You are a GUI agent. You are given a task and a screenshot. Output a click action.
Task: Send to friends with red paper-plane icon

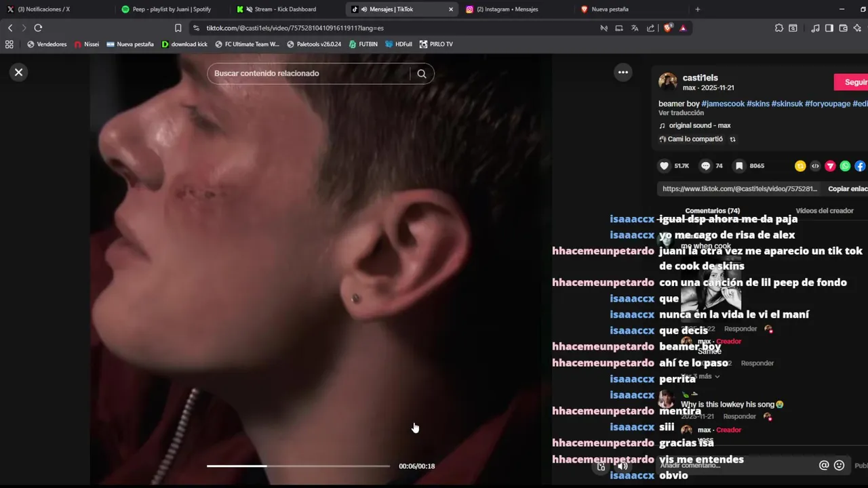pos(830,166)
